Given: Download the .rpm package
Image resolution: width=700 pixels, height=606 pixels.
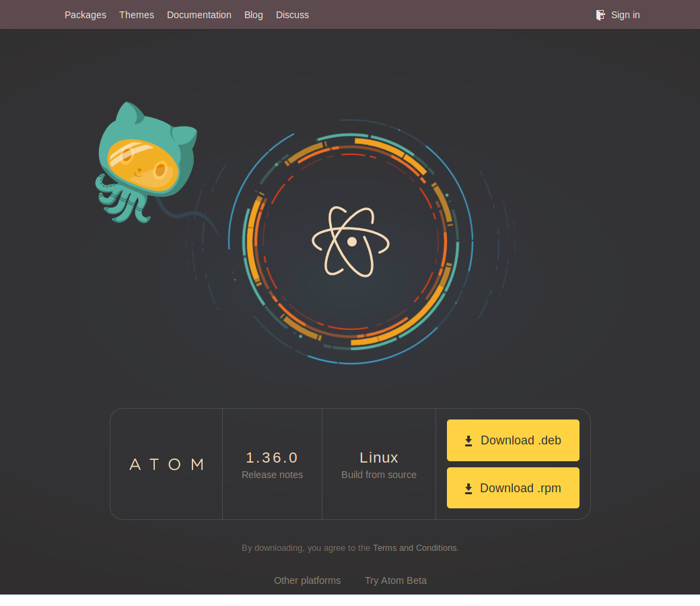Looking at the screenshot, I should tap(513, 487).
